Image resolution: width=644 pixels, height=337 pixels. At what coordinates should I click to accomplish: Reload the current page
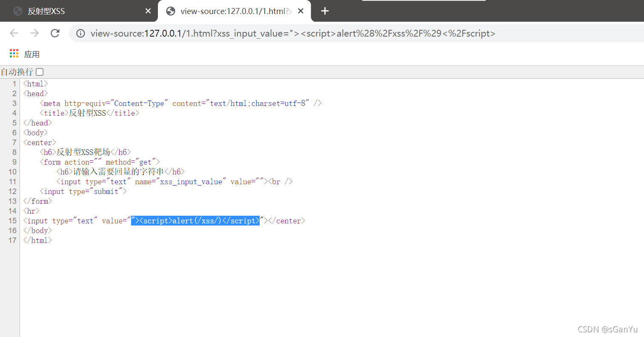pyautogui.click(x=55, y=33)
